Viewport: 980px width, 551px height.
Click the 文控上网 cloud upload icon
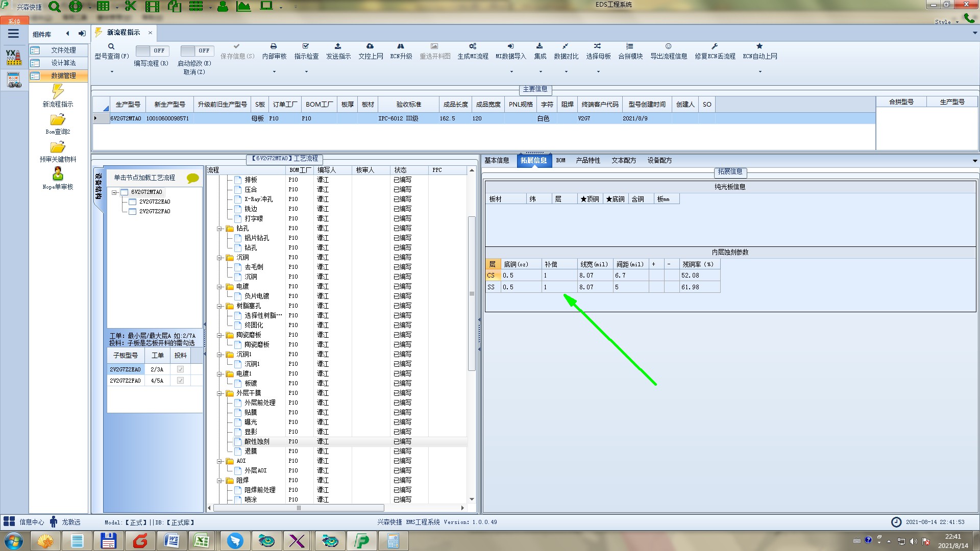370,46
